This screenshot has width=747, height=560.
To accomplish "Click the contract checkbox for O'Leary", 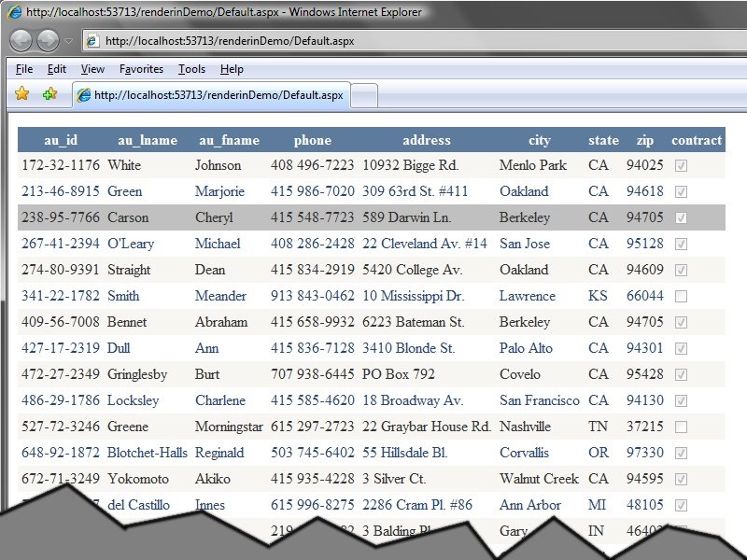I will pyautogui.click(x=682, y=245).
